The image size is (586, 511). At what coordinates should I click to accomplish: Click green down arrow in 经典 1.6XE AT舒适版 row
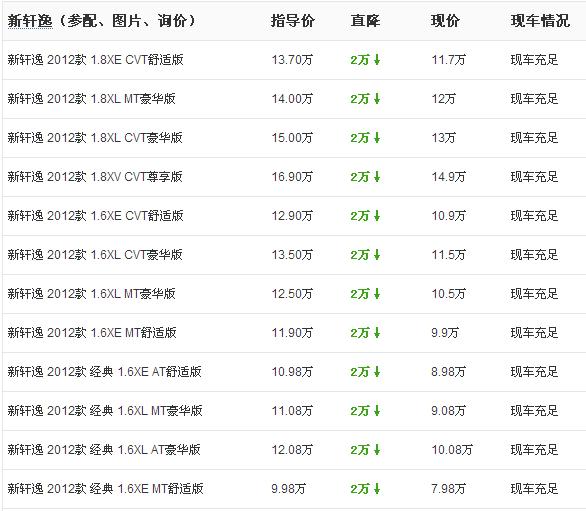pos(377,372)
